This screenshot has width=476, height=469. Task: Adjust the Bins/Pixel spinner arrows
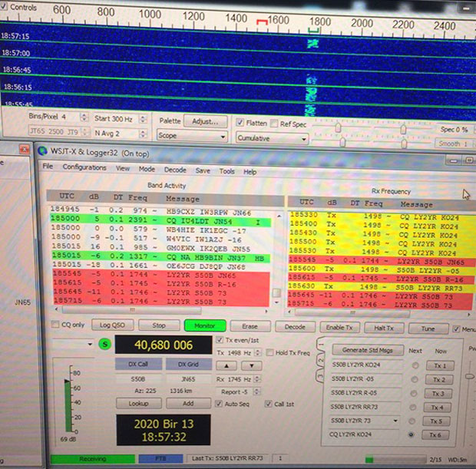(x=84, y=117)
